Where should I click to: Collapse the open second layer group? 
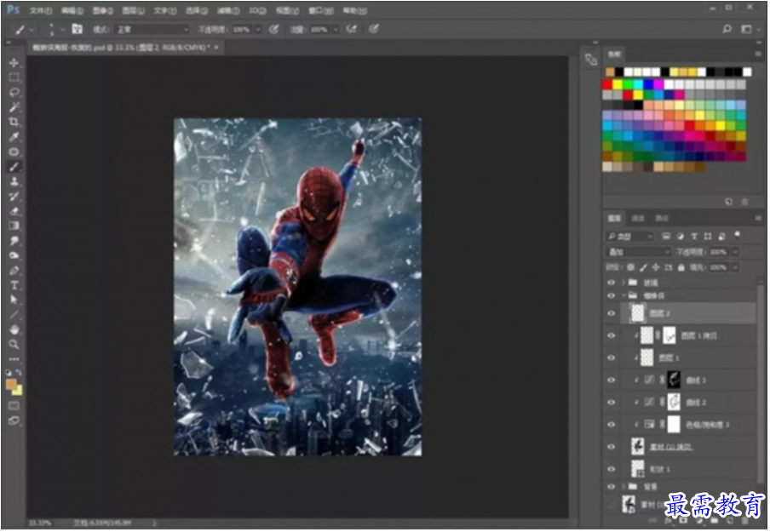(x=623, y=295)
